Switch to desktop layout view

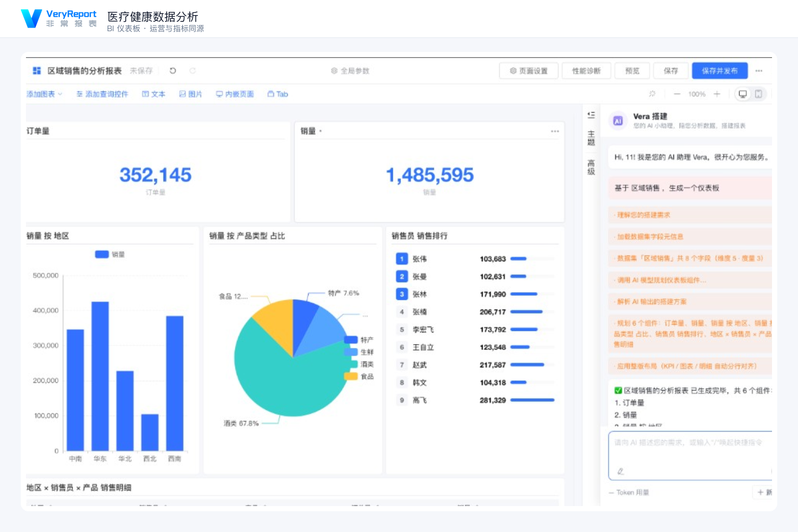pos(743,94)
